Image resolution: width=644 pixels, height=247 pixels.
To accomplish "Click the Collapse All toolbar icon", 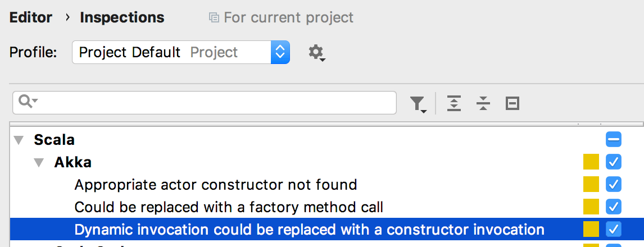I will coord(483,103).
